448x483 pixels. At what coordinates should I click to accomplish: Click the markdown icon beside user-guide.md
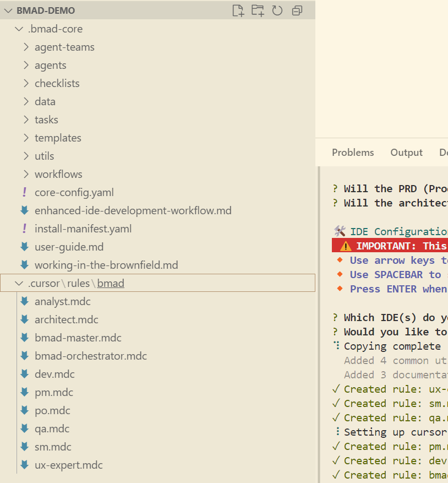[24, 247]
